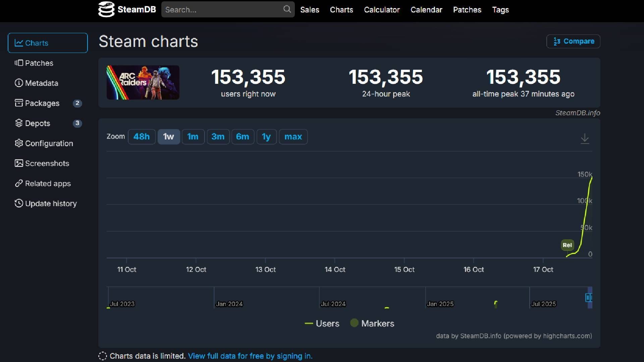Image resolution: width=644 pixels, height=362 pixels.
Task: Open the chart download menu icon
Action: pos(585,138)
